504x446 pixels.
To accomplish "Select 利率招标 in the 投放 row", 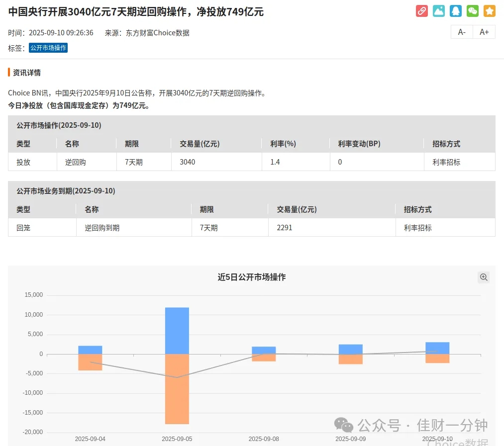I will coord(446,162).
